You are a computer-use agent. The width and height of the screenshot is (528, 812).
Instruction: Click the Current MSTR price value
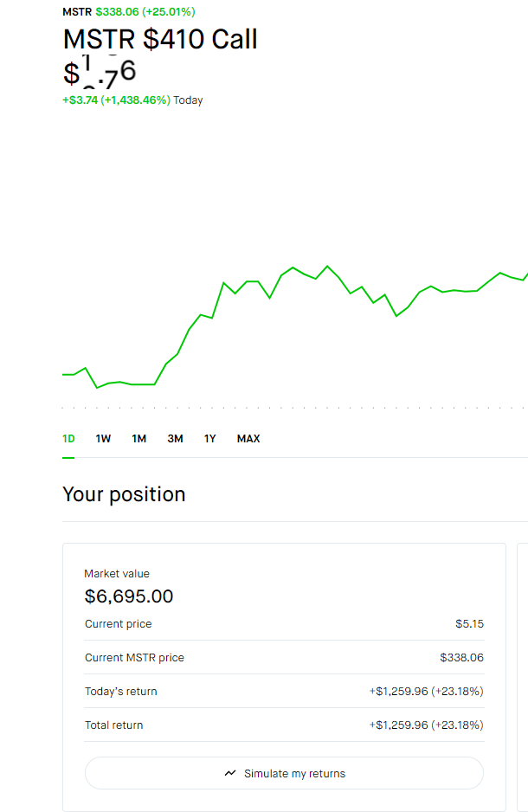coord(462,657)
